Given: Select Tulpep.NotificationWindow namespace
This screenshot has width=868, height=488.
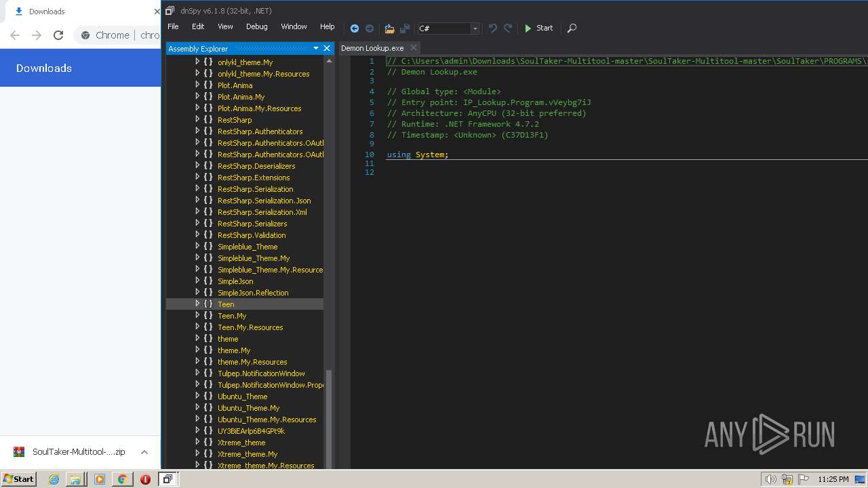Looking at the screenshot, I should pos(261,373).
